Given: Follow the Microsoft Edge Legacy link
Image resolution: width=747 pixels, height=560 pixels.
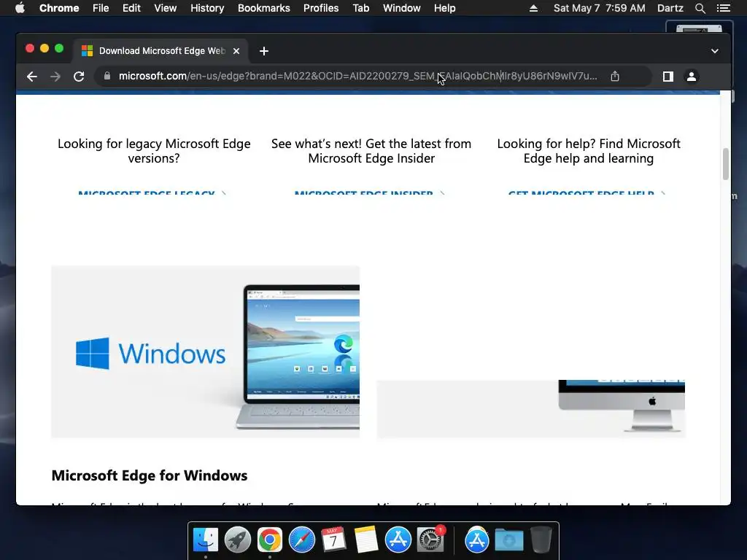Looking at the screenshot, I should 152,192.
